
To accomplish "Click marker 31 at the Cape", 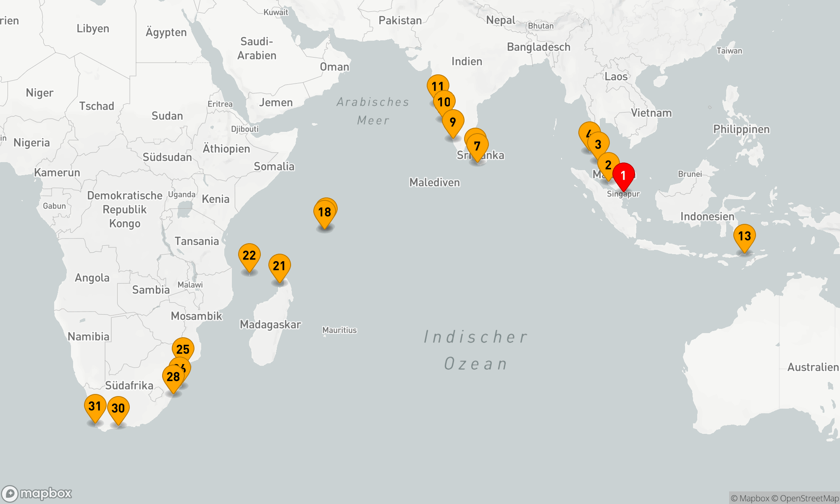I will click(x=95, y=406).
